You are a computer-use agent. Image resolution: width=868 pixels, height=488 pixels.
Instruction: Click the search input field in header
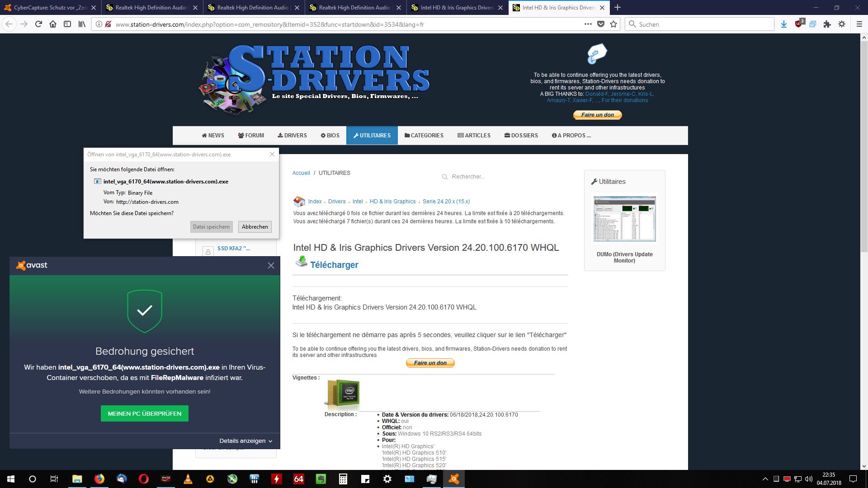[700, 24]
